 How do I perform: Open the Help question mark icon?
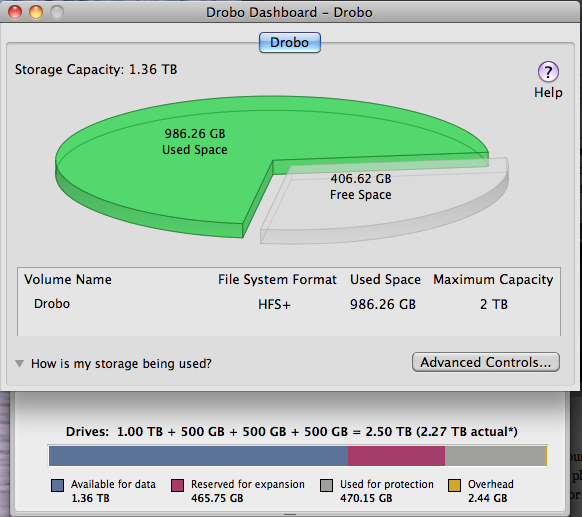click(x=548, y=72)
